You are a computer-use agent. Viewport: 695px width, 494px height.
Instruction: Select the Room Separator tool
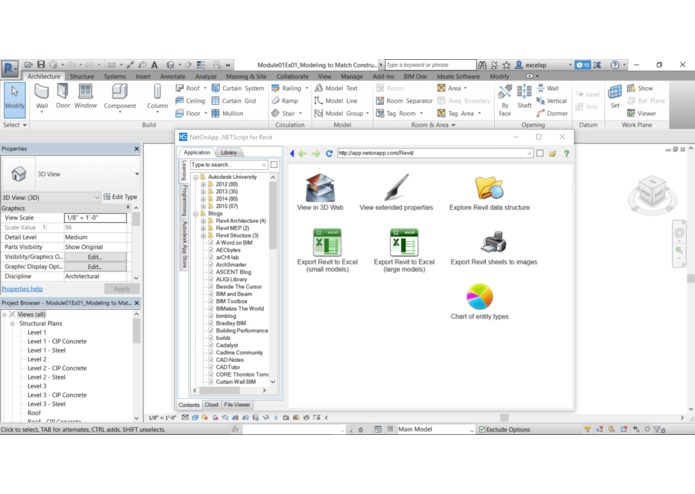tap(404, 101)
